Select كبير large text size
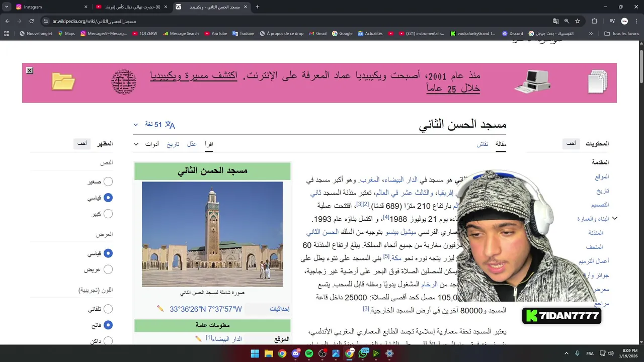The height and width of the screenshot is (362, 644). click(x=108, y=214)
